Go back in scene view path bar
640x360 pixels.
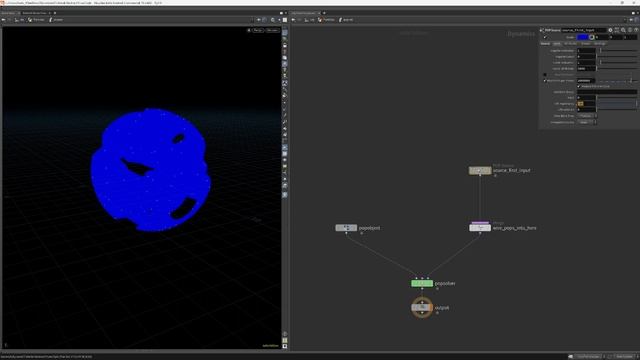4,20
